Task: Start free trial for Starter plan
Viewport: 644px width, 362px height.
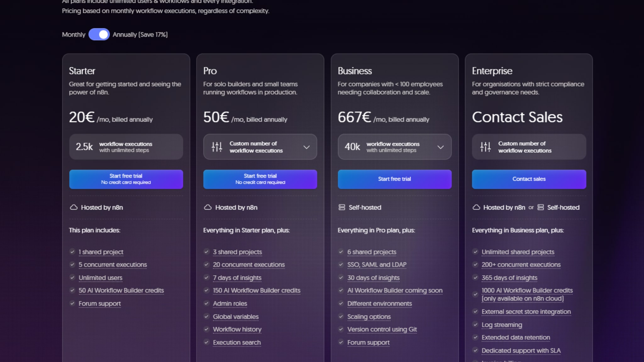Action: (126, 179)
